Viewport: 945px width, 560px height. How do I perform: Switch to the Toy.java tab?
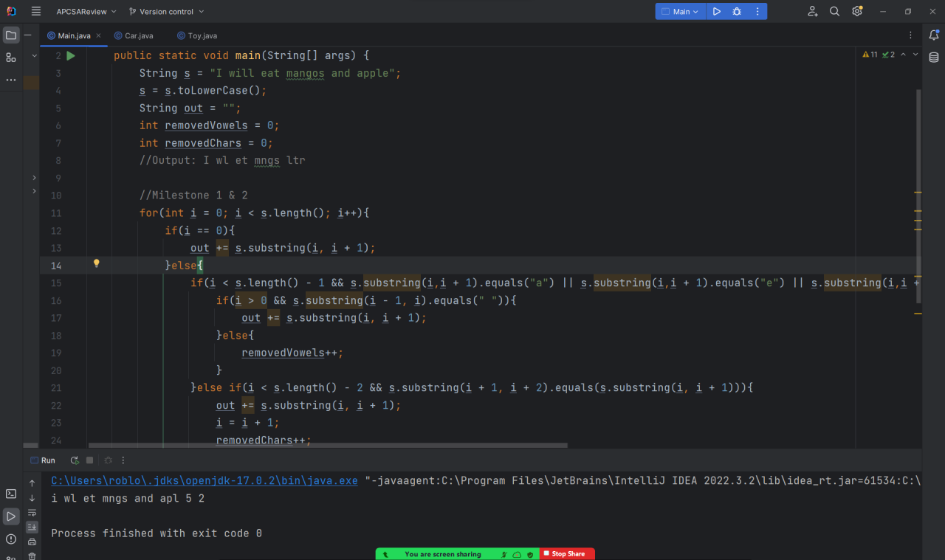[202, 35]
